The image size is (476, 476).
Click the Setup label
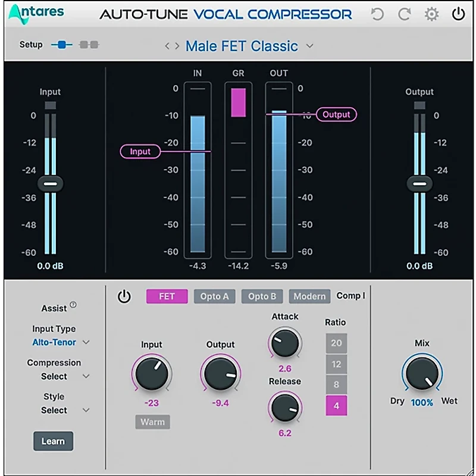(31, 45)
